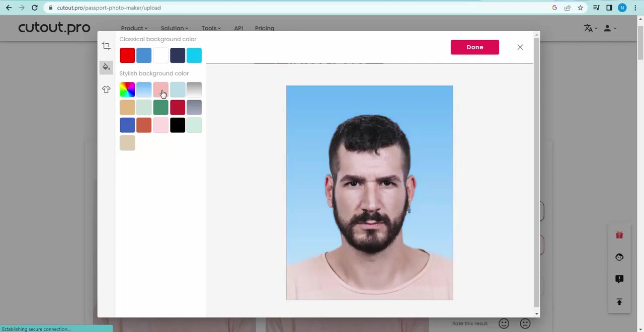This screenshot has width=644, height=332.
Task: Click the happy face rating icon
Action: tap(504, 323)
